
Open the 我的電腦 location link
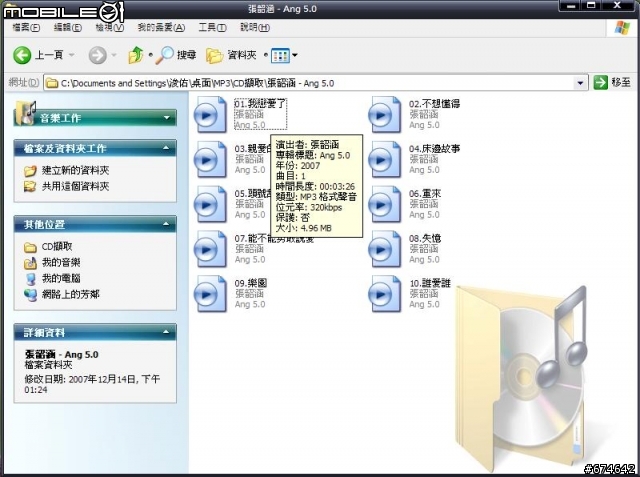61,279
